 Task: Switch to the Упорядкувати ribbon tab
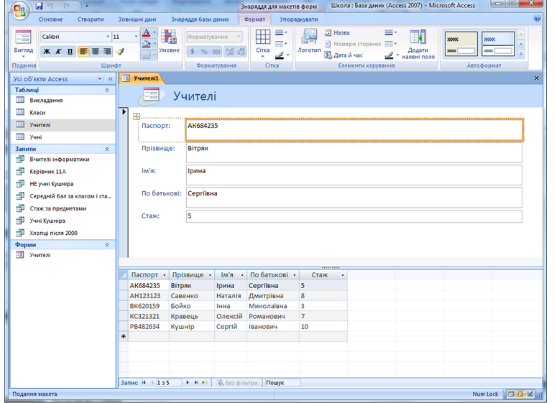(299, 19)
